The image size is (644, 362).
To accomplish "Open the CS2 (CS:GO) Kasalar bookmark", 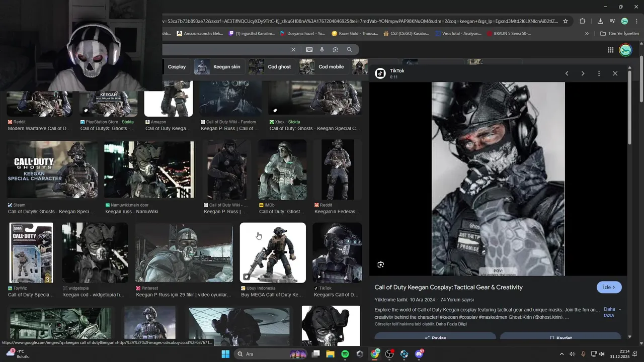I will pyautogui.click(x=406, y=34).
